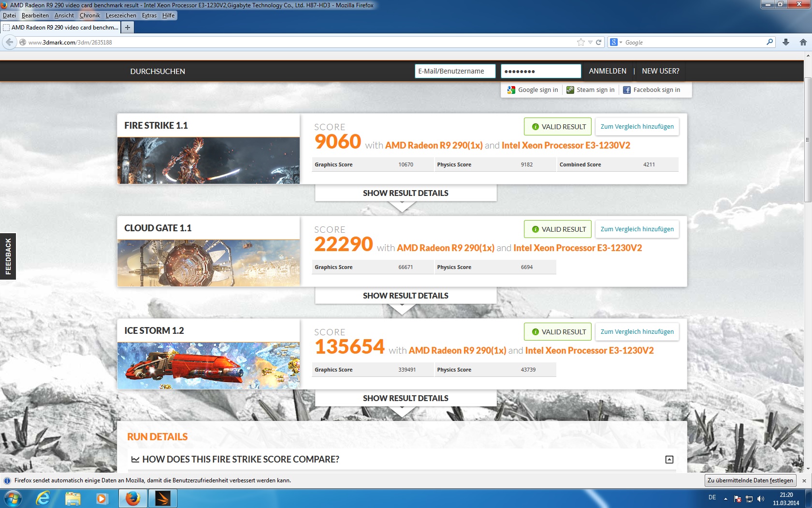Viewport: 812px width, 508px height.
Task: Open the 3DMark application taskbar icon
Action: point(162,498)
